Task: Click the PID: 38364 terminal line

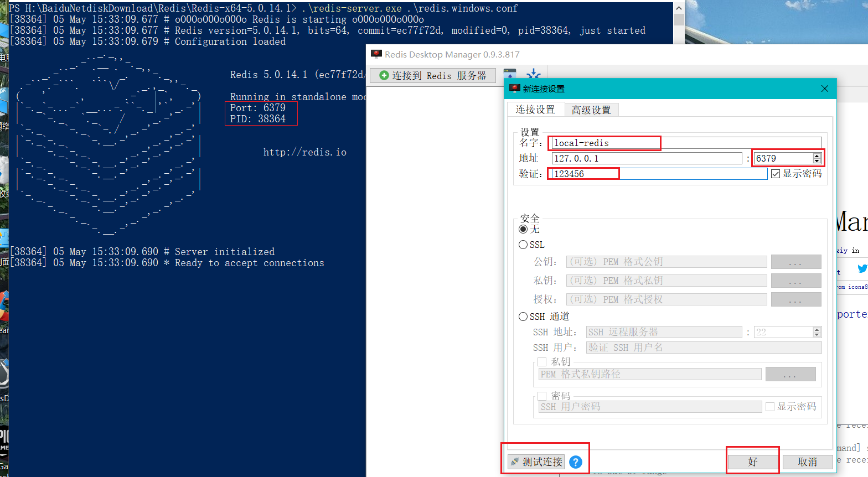Action: 258,119
